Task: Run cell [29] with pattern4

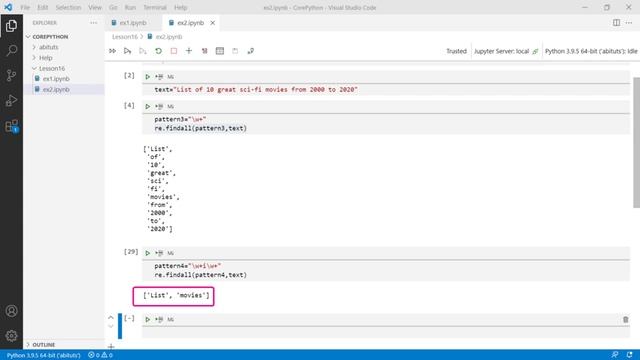Action: (x=148, y=253)
